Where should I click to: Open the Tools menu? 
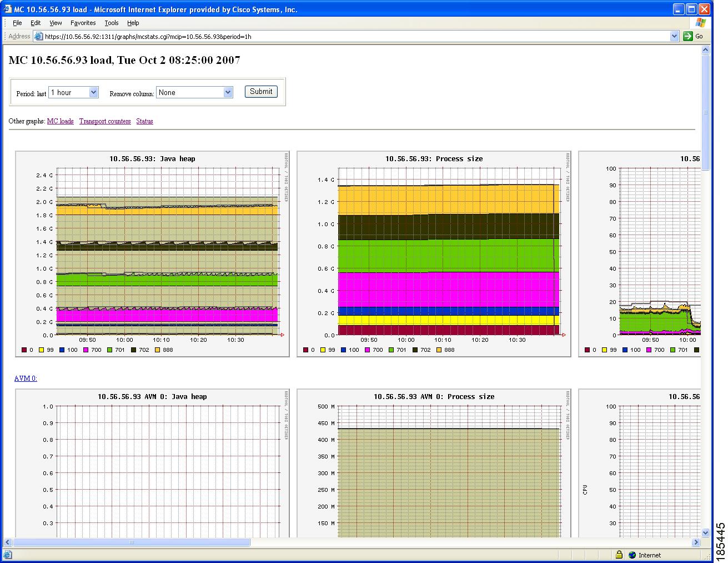point(112,23)
